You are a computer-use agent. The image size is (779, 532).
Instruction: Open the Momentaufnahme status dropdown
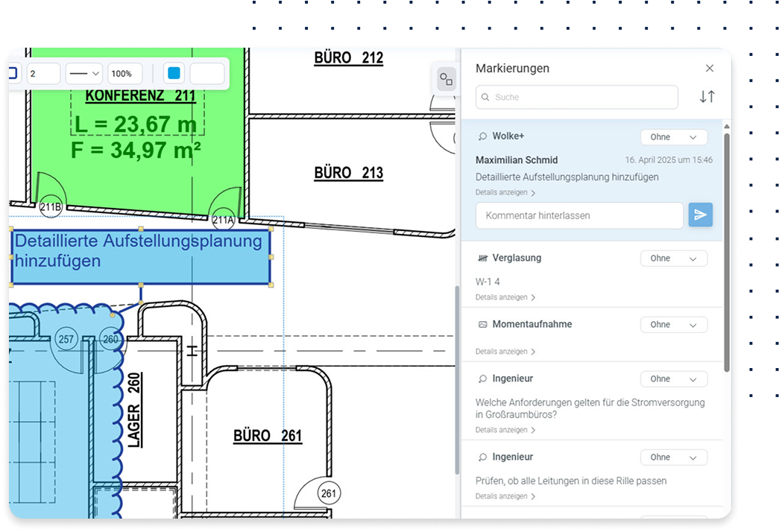coord(673,325)
